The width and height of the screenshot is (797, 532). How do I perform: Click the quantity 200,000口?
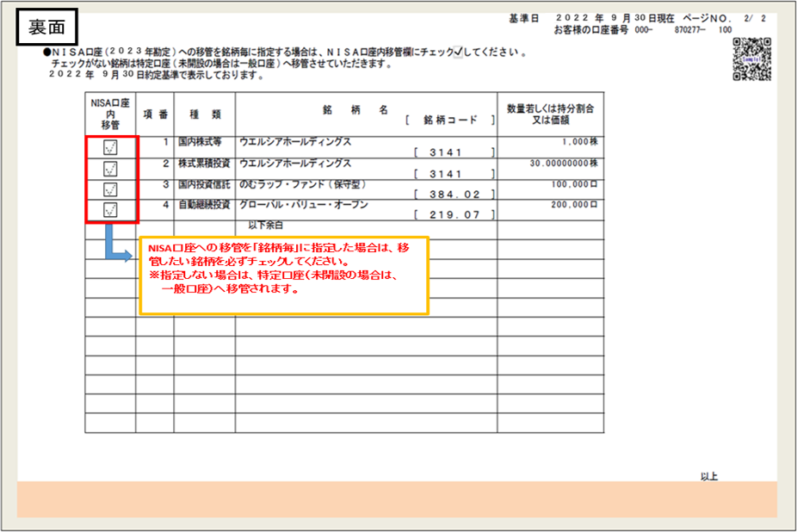pyautogui.click(x=574, y=205)
